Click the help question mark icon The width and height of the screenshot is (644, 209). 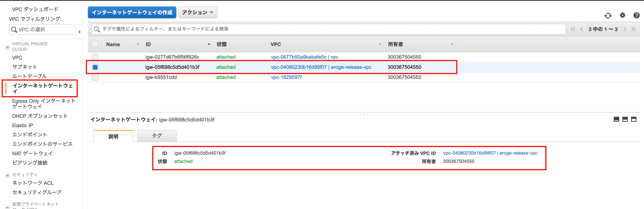[636, 15]
